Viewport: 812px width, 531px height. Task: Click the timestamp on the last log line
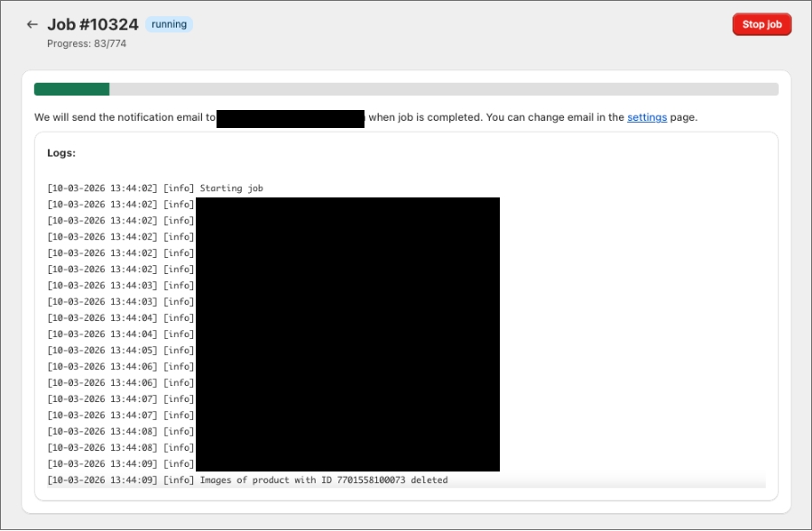pos(103,481)
